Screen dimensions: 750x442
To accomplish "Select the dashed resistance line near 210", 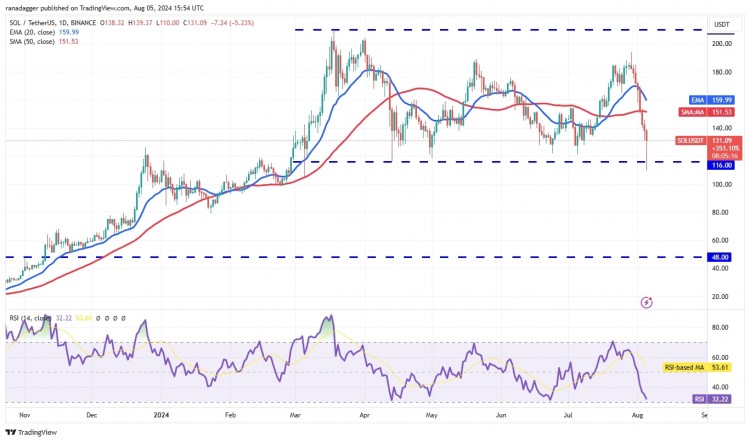I will click(x=501, y=30).
